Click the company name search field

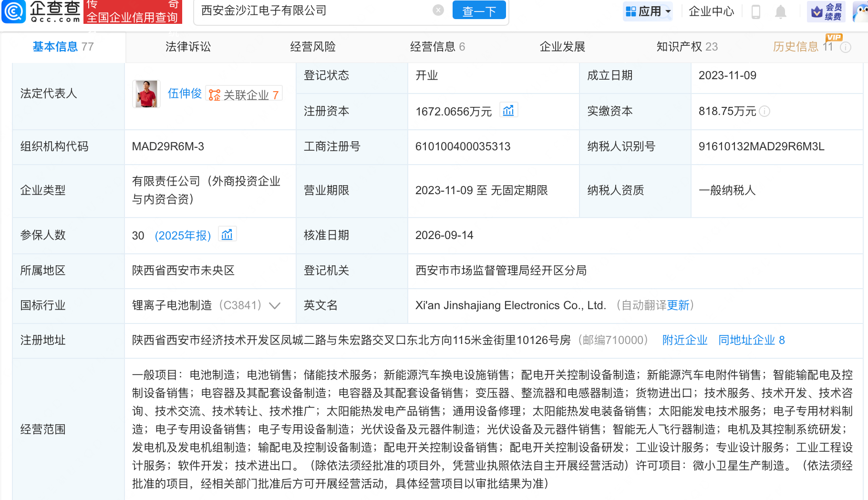click(315, 10)
